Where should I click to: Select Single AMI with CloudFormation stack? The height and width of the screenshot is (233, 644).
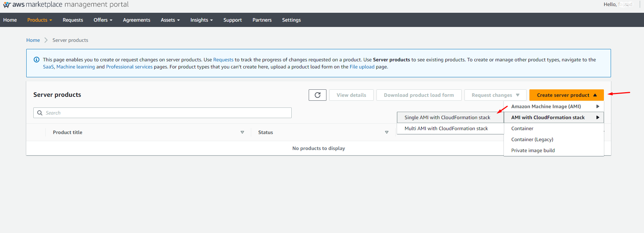click(x=450, y=117)
